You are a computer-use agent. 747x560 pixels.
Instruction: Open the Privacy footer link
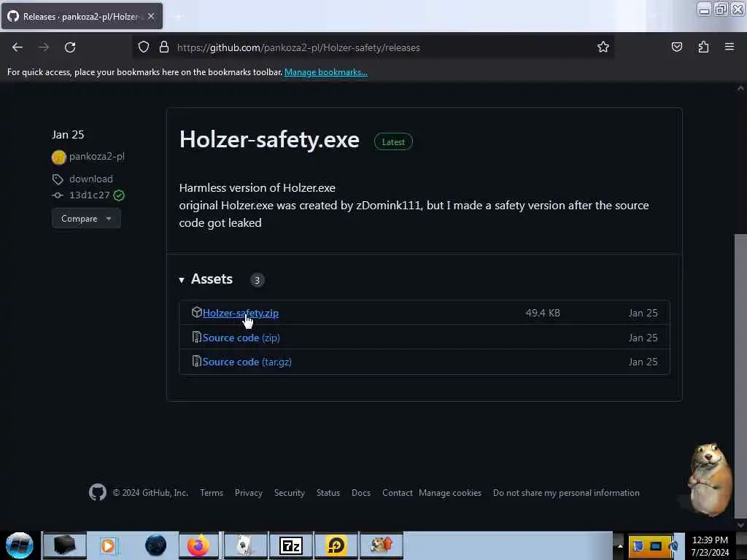coord(249,493)
